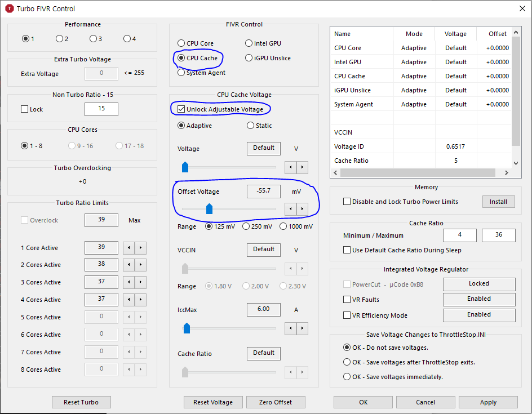
Task: Increase the 3 Cores Active ratio
Action: pos(140,282)
